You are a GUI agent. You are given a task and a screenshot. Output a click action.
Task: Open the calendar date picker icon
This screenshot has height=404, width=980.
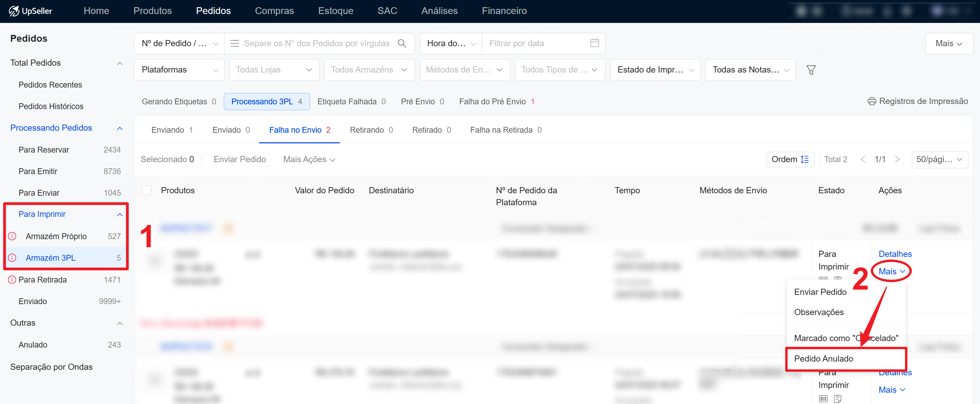point(594,43)
